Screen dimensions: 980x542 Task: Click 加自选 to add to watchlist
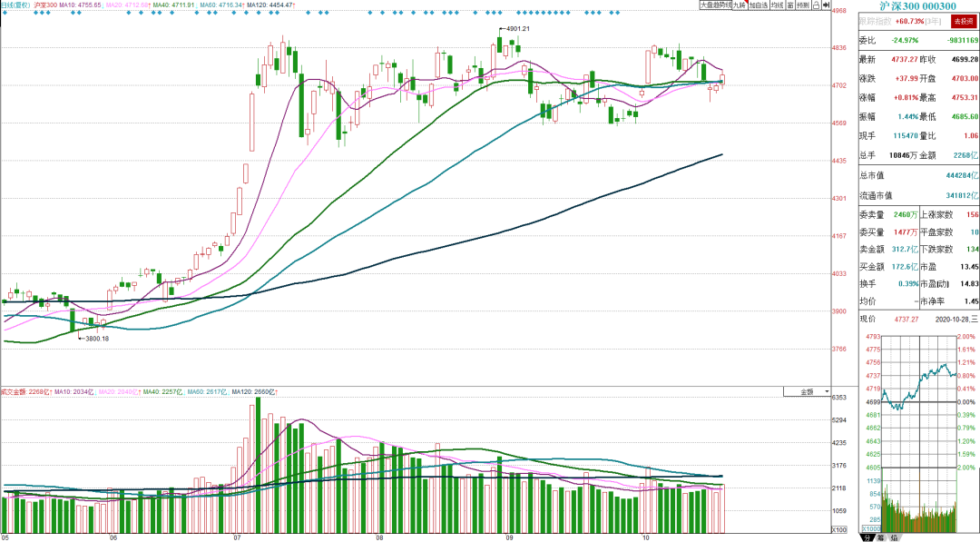click(x=759, y=5)
